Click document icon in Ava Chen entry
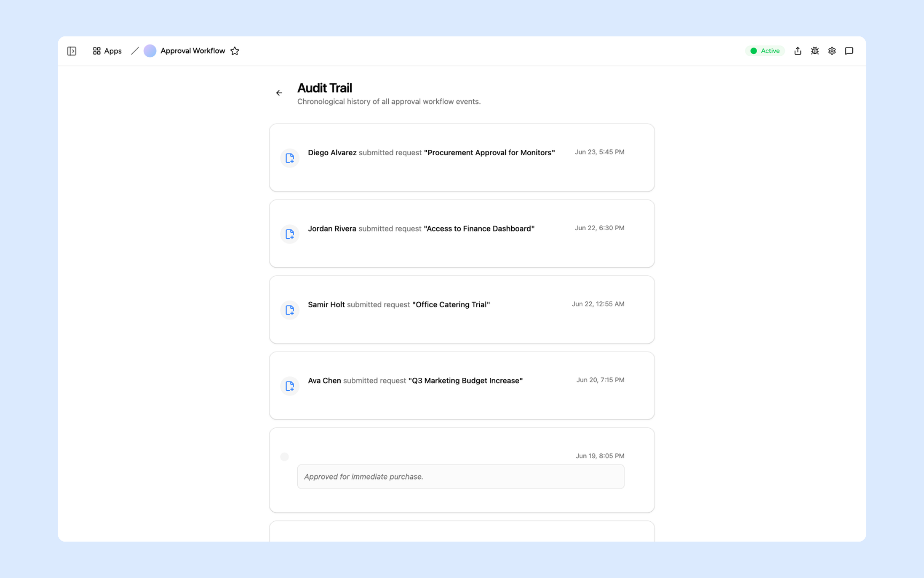Viewport: 924px width, 578px height. [x=290, y=386]
